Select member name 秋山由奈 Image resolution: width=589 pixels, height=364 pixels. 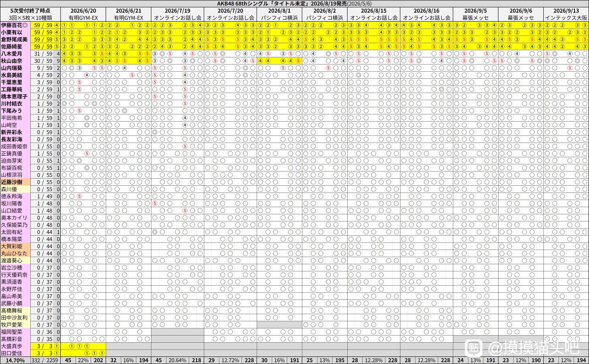pyautogui.click(x=12, y=61)
